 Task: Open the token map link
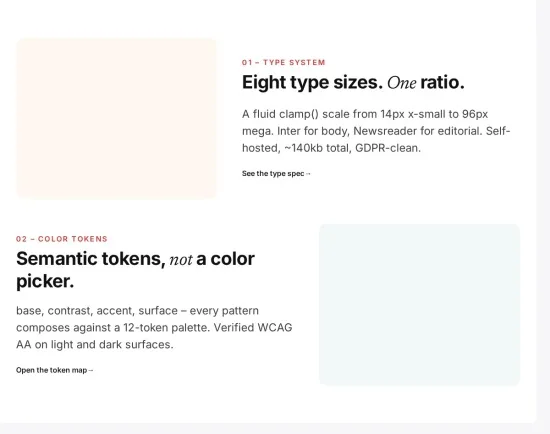tap(54, 370)
